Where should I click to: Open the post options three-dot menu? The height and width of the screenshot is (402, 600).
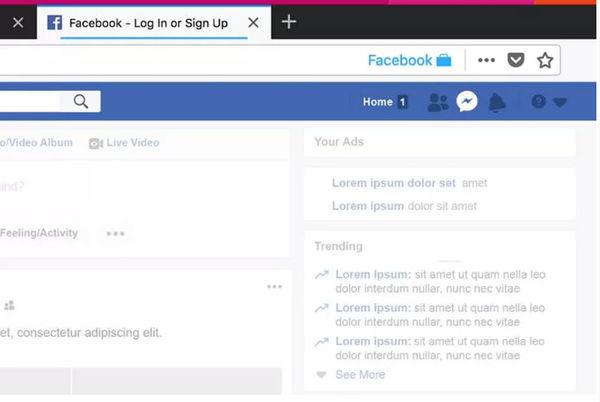click(x=274, y=286)
